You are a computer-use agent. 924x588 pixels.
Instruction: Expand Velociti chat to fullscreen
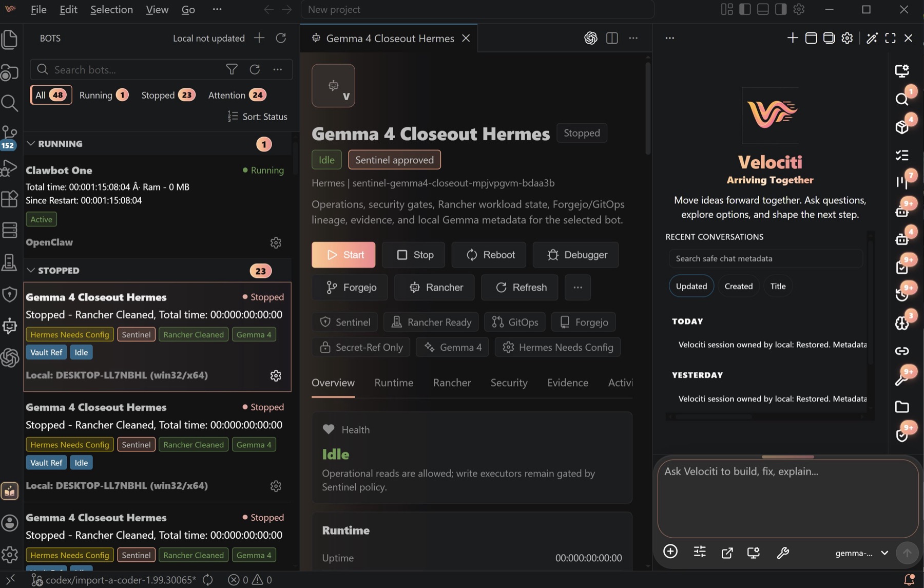point(890,38)
